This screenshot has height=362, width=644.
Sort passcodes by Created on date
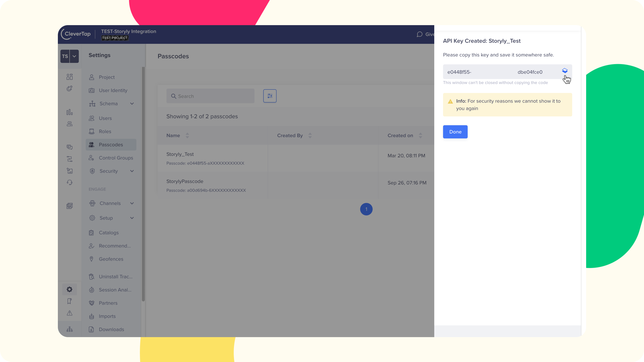pyautogui.click(x=420, y=135)
